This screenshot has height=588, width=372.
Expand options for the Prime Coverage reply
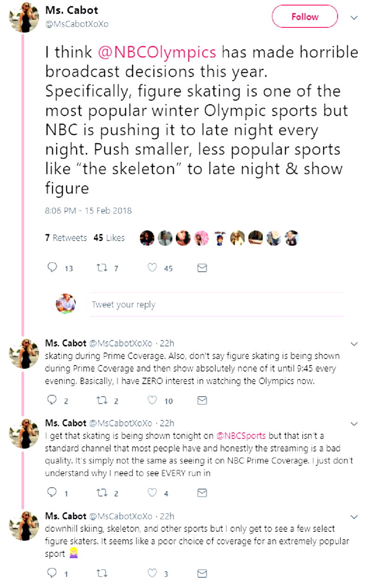tap(354, 344)
